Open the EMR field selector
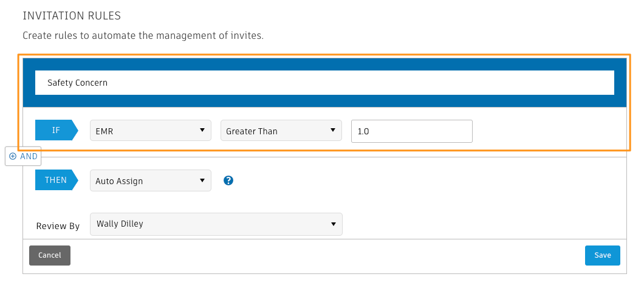 click(151, 131)
